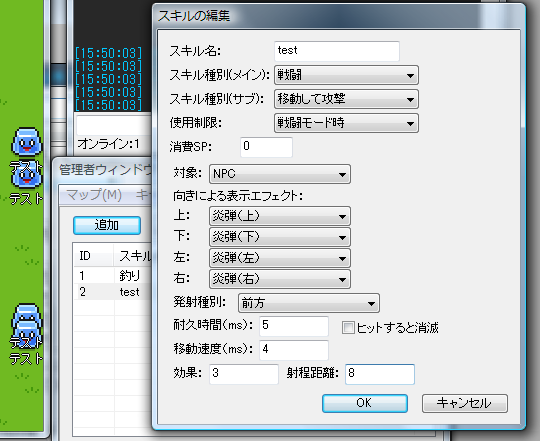
Task: Click the スキル column header in the skill list
Action: (x=133, y=256)
